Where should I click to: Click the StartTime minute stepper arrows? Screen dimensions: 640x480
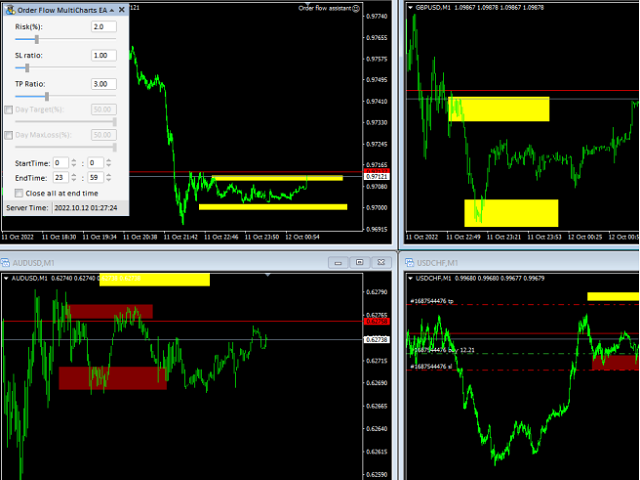pos(109,163)
